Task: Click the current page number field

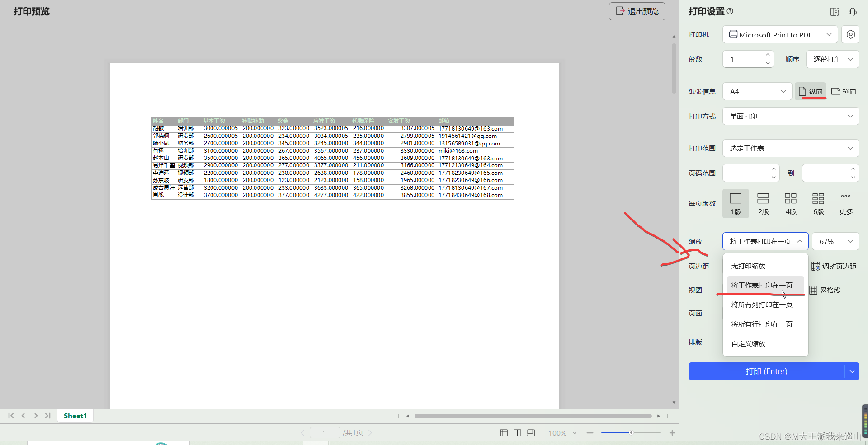Action: point(325,433)
